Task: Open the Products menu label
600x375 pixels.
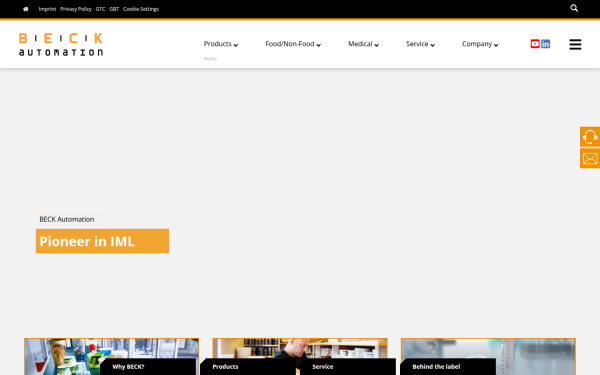Action: pyautogui.click(x=217, y=44)
